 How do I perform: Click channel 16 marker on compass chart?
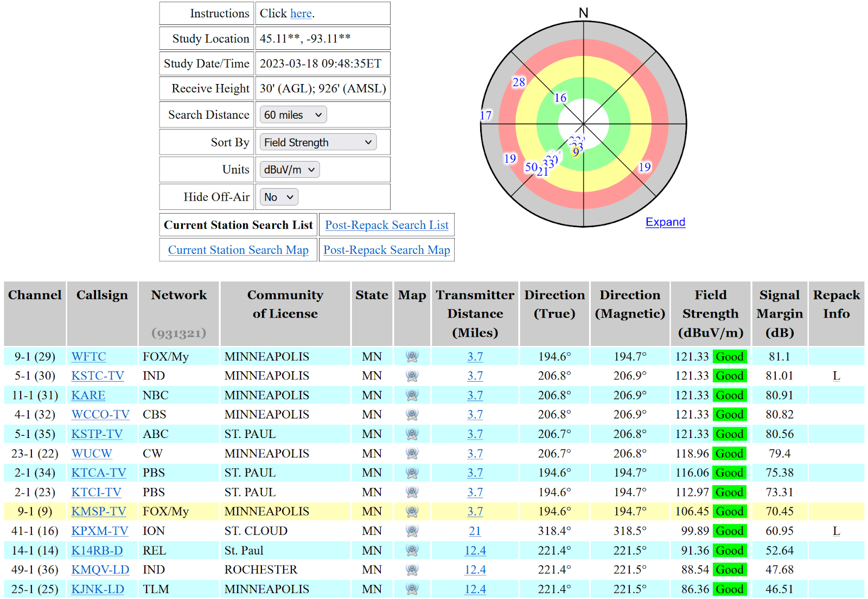560,98
